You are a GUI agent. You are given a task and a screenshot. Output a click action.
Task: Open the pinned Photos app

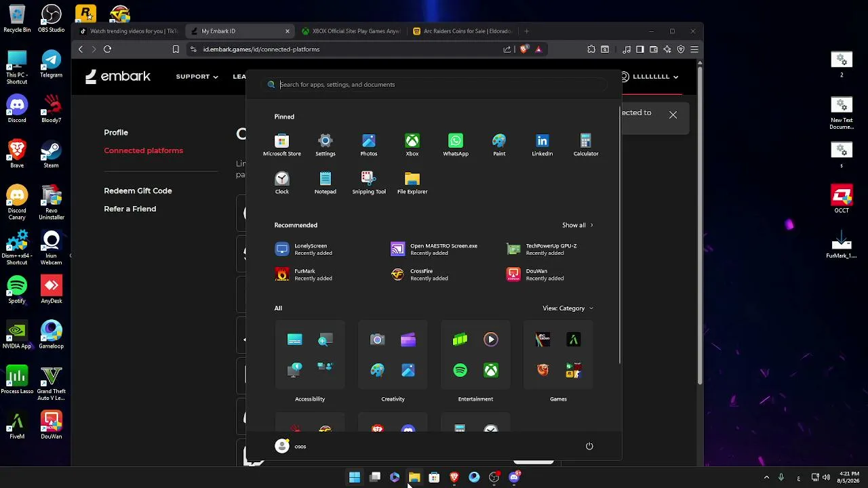coord(368,145)
